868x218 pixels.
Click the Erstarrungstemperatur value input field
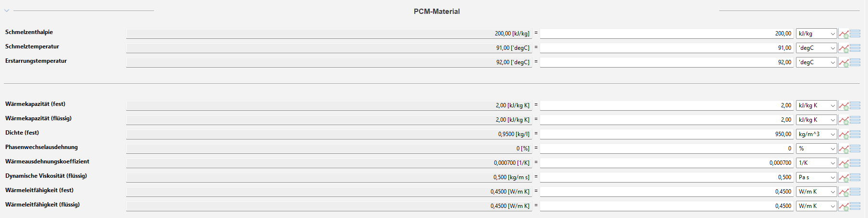pos(666,62)
